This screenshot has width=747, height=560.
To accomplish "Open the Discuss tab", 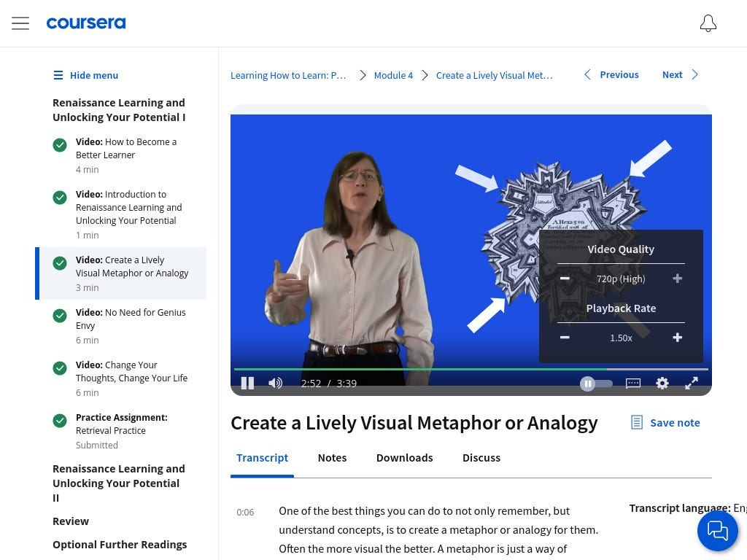I will 481,458.
